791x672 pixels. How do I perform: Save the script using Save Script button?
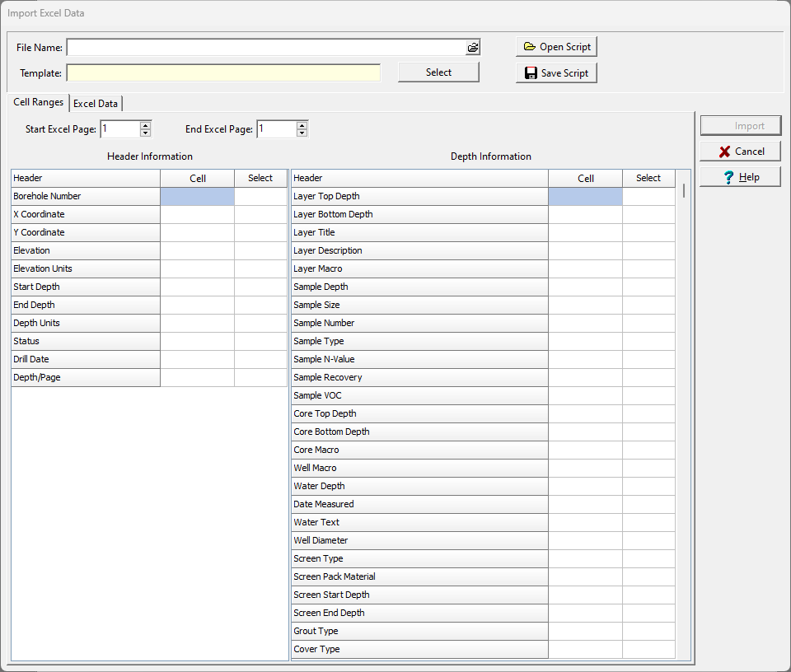[x=556, y=72]
